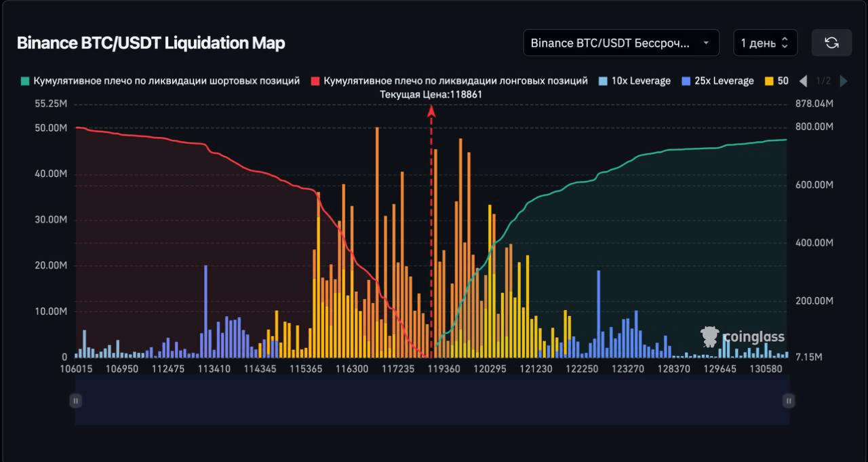Screen dimensions: 868x462
Task: Click the 117235 price axis label
Action: [399, 369]
